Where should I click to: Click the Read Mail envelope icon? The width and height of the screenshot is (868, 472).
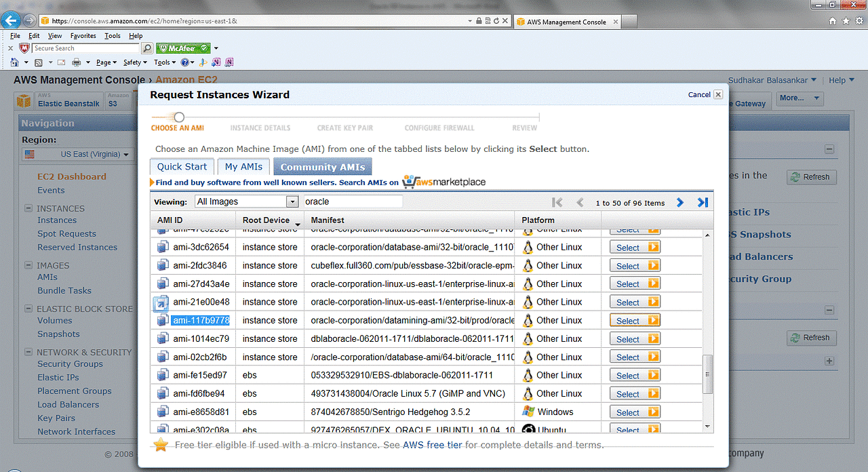tap(61, 62)
